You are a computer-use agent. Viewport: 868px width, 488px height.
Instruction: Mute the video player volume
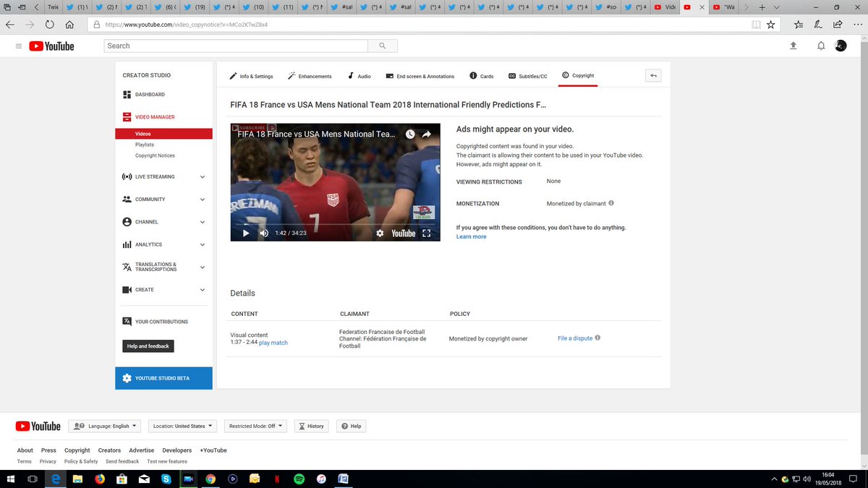(x=264, y=233)
